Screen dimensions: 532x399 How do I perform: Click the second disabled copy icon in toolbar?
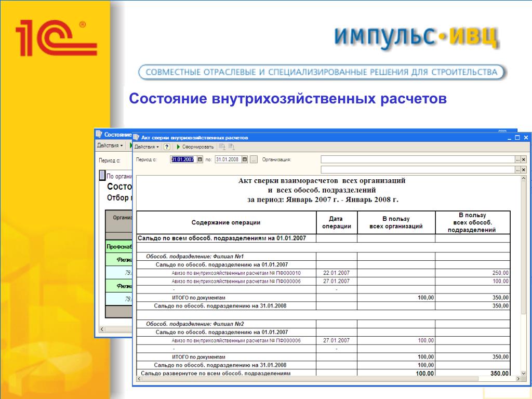pyautogui.click(x=231, y=147)
